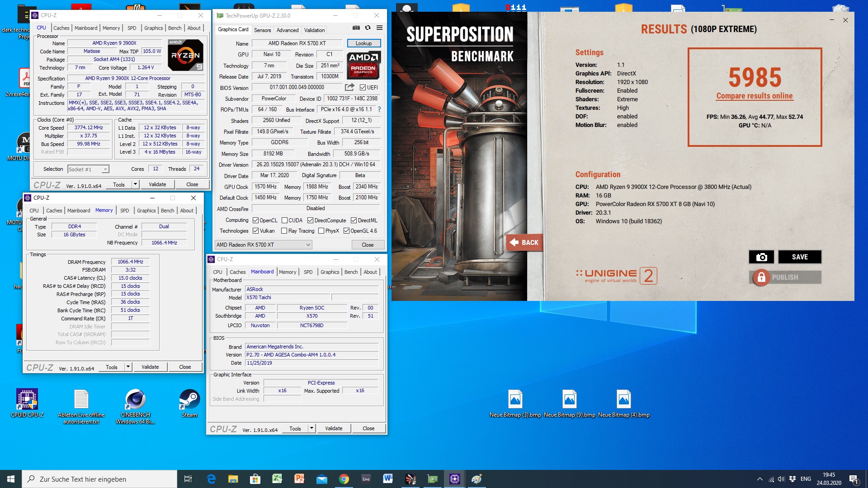
Task: Switch to CPU-Z via taskbar icon
Action: [455, 479]
